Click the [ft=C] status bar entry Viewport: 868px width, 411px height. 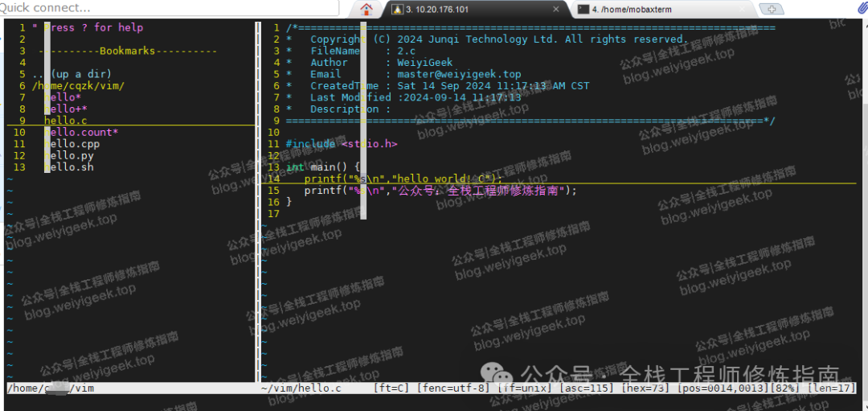click(x=391, y=388)
